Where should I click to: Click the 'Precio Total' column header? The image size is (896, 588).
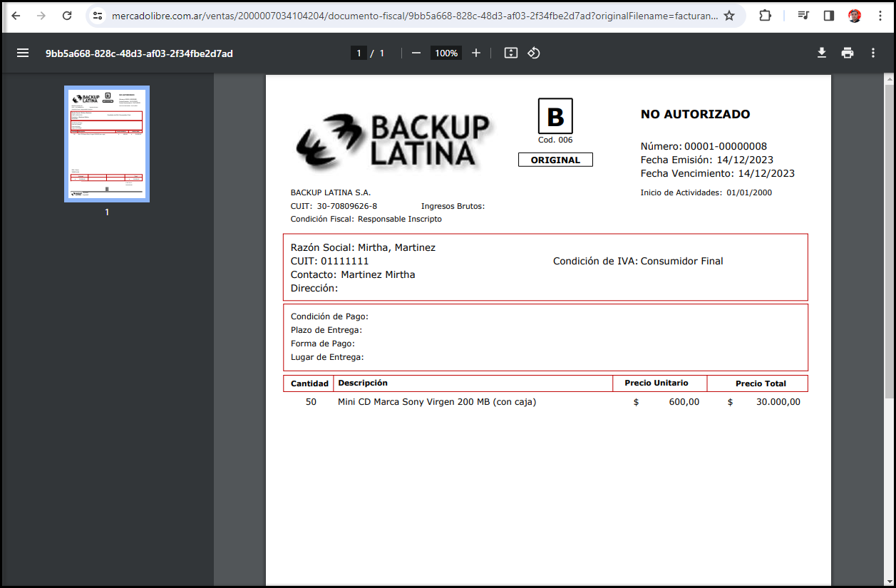click(761, 383)
